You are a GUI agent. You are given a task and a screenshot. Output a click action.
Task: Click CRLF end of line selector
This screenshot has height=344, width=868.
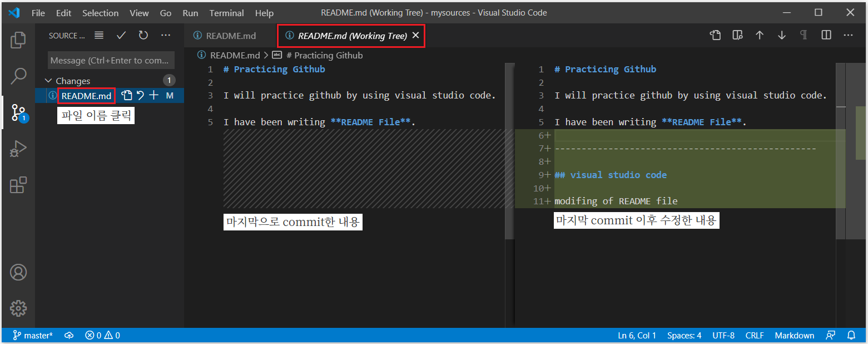click(x=755, y=335)
